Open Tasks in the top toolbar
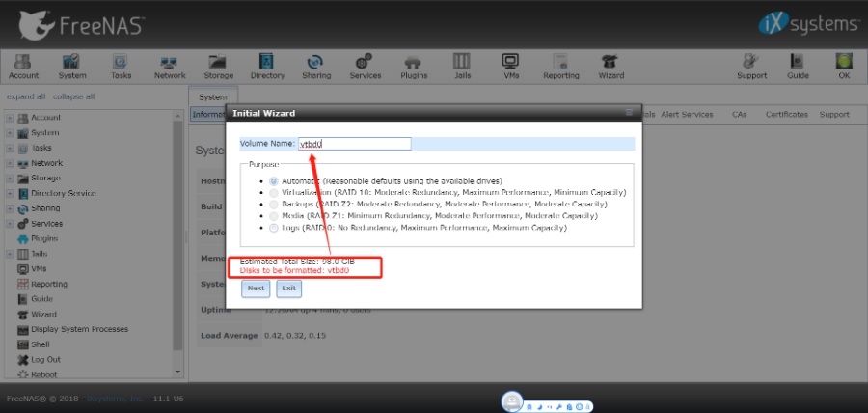868x413 pixels. click(x=121, y=67)
